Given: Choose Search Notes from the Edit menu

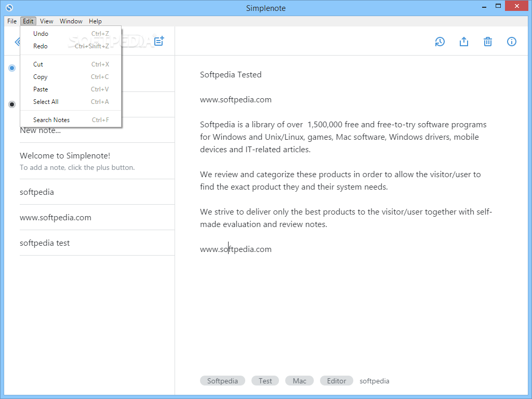Looking at the screenshot, I should point(71,120).
